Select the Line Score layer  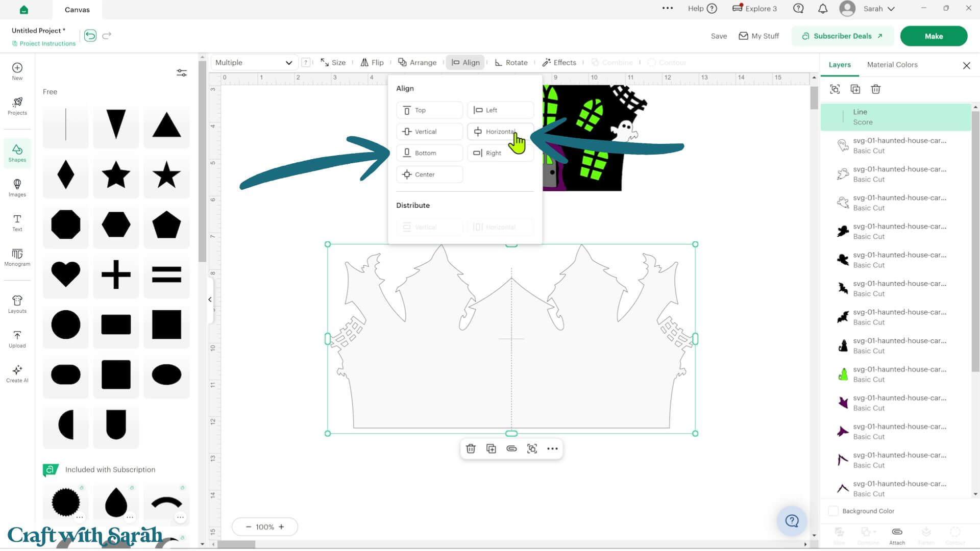(x=895, y=117)
